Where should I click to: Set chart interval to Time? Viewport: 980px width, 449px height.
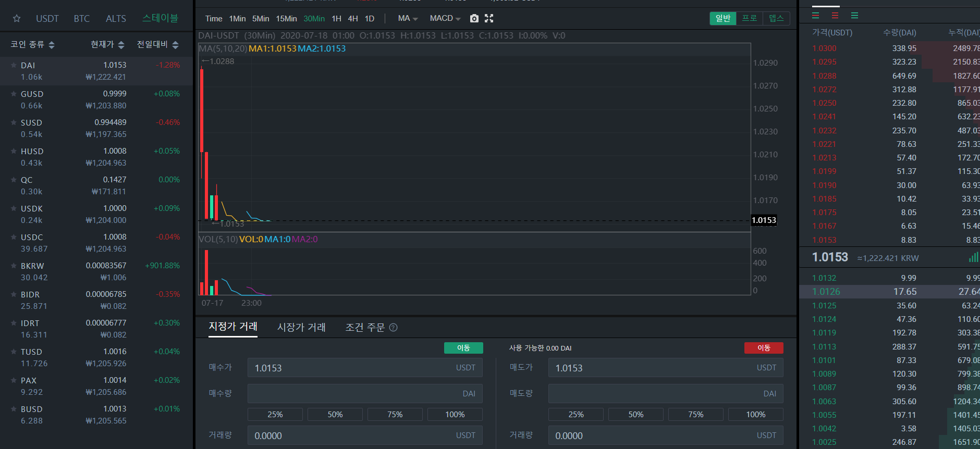pos(214,19)
